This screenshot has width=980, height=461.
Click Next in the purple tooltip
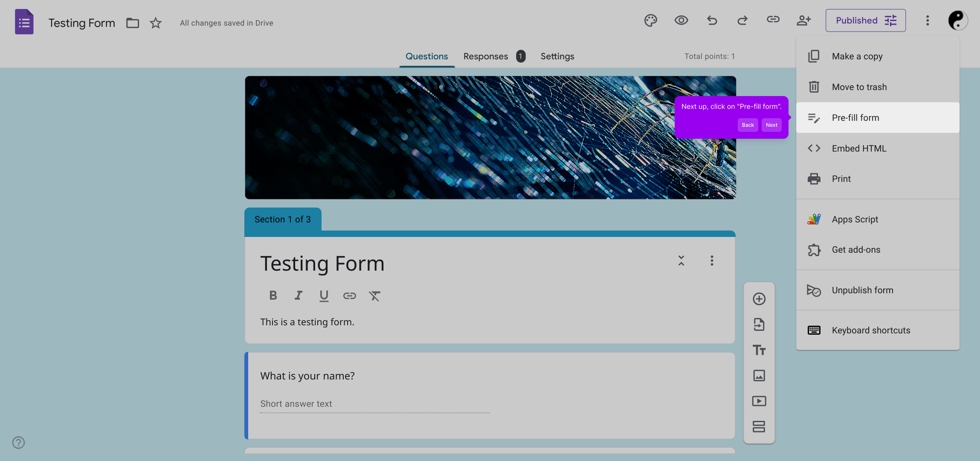771,125
